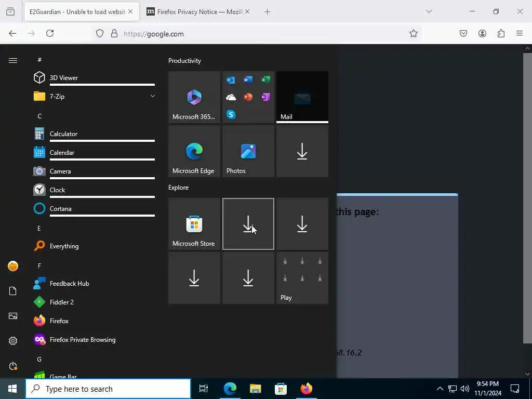Switch to Firefox Privacy Notice tab
Screen dimensions: 532x399
(x=199, y=12)
